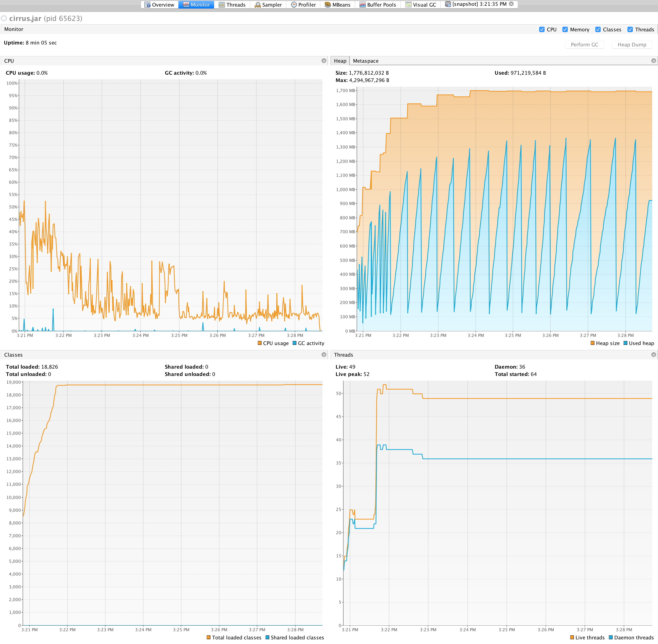658x644 pixels.
Task: Click the Used 971,219,584 B value
Action: point(528,73)
